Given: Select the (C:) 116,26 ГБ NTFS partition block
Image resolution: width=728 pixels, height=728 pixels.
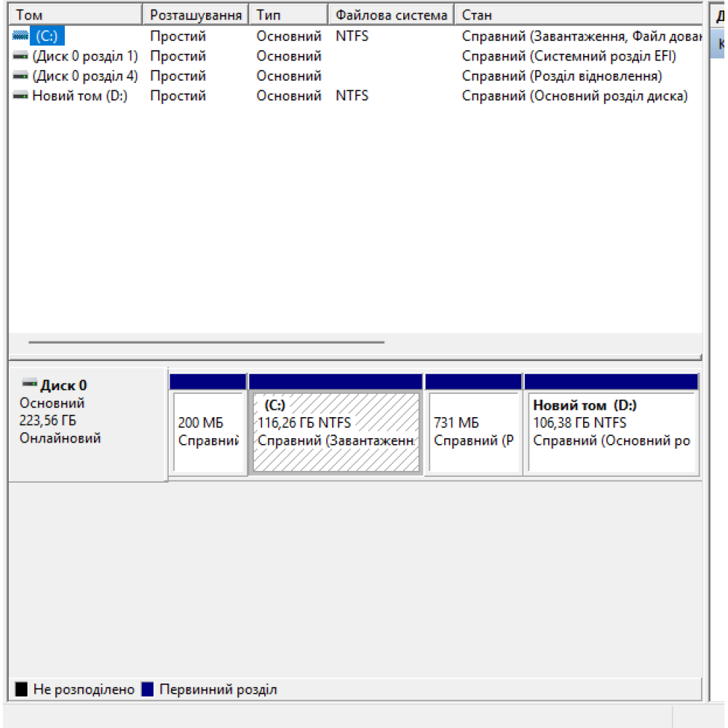Looking at the screenshot, I should coord(335,433).
